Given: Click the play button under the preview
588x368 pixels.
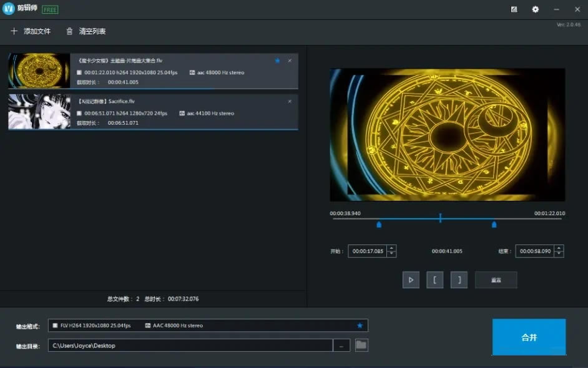Looking at the screenshot, I should tap(411, 280).
